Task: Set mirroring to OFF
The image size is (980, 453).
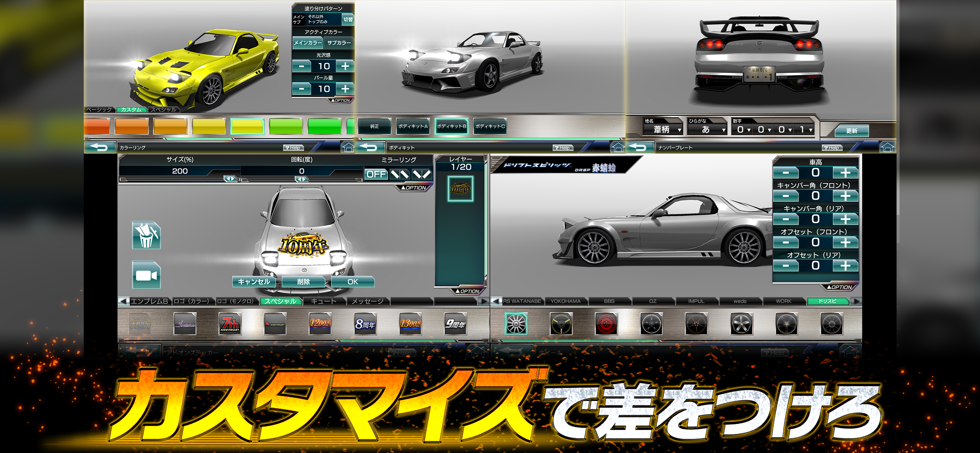Action: point(376,174)
